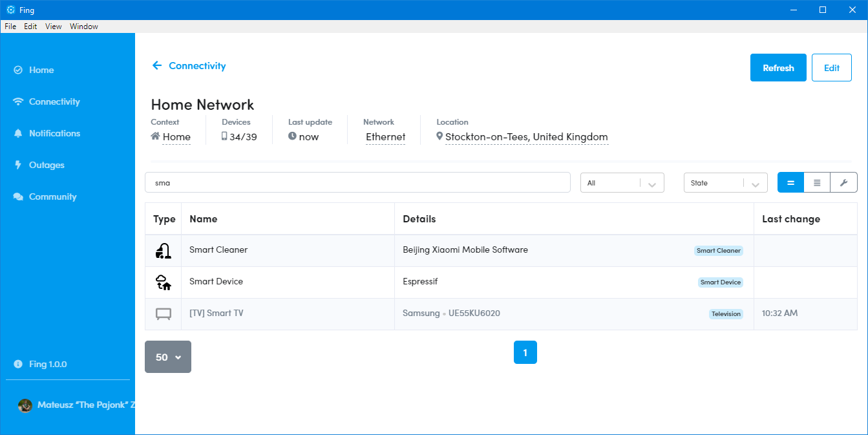
Task: Open the File menu
Action: [x=10, y=26]
